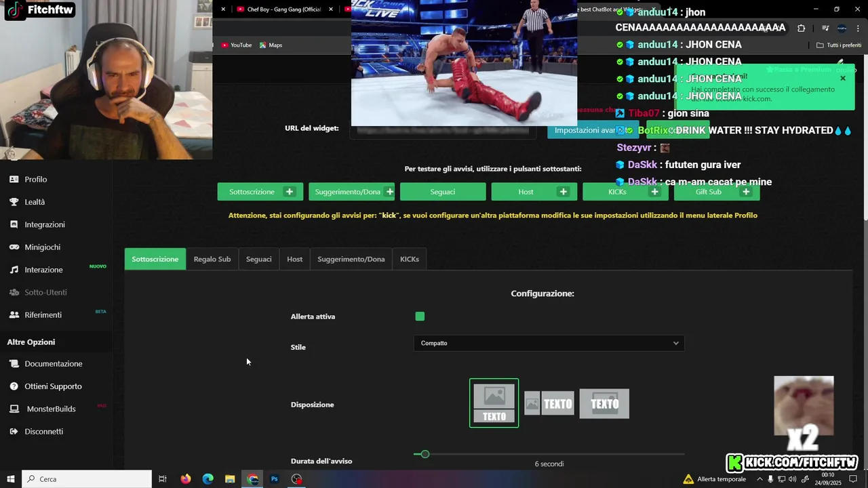Switch to the Suggerimento/Dona tab
868x488 pixels.
pos(351,259)
